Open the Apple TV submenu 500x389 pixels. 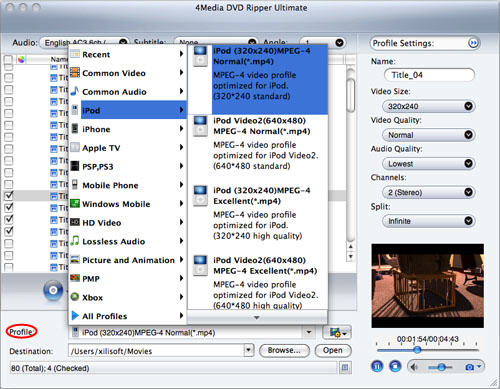click(x=128, y=147)
